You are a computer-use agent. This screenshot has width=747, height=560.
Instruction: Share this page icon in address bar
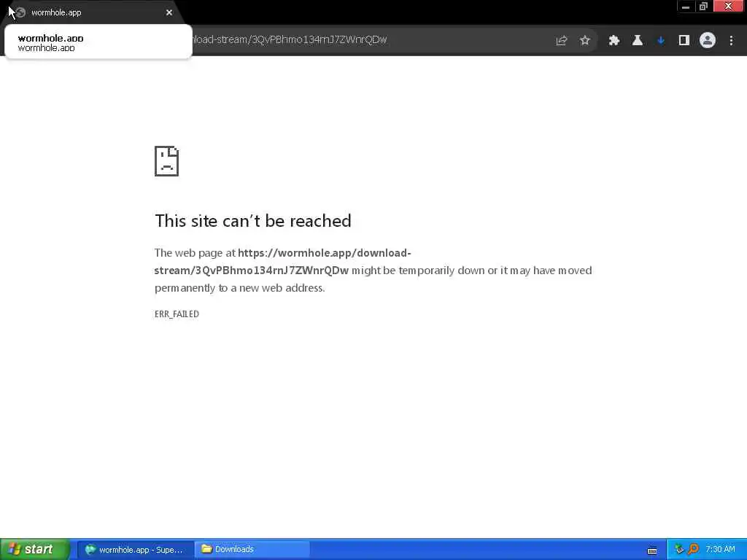562,41
